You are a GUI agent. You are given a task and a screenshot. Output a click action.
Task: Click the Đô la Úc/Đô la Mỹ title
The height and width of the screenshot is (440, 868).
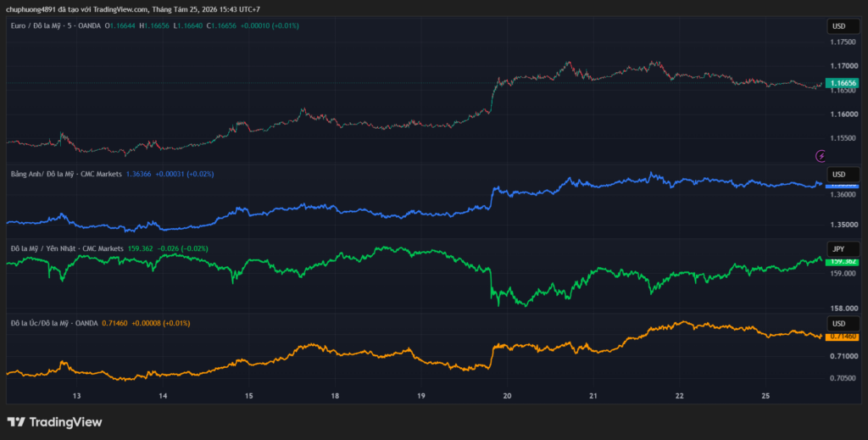point(54,323)
